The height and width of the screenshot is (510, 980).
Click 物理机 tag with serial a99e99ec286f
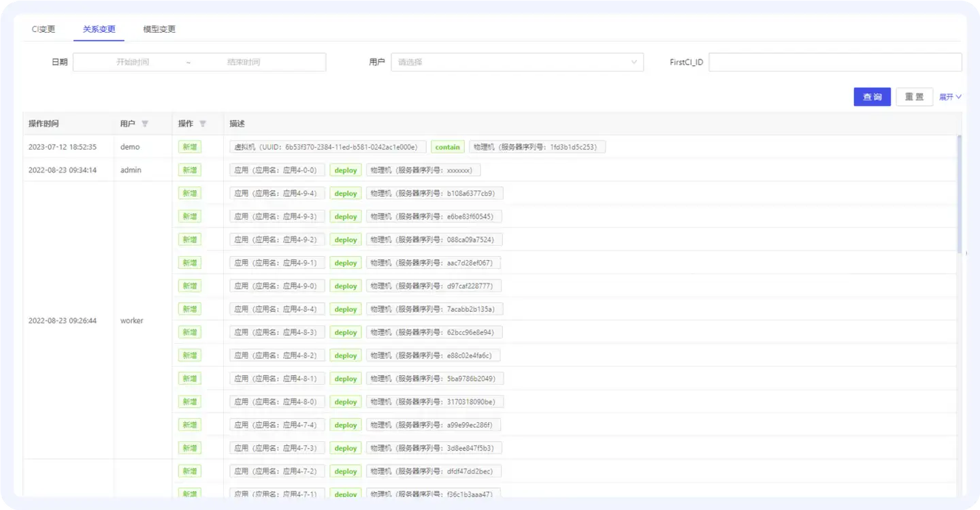pyautogui.click(x=434, y=425)
